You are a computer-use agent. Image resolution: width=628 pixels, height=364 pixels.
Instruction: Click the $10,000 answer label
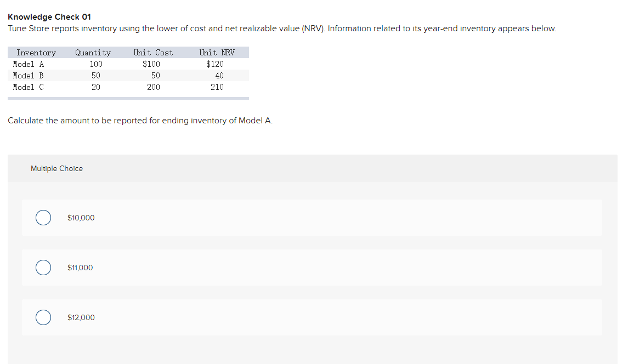pos(81,218)
